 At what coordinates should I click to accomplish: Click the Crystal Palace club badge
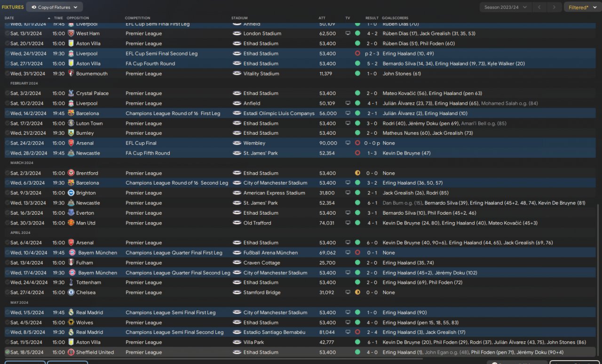pyautogui.click(x=71, y=93)
